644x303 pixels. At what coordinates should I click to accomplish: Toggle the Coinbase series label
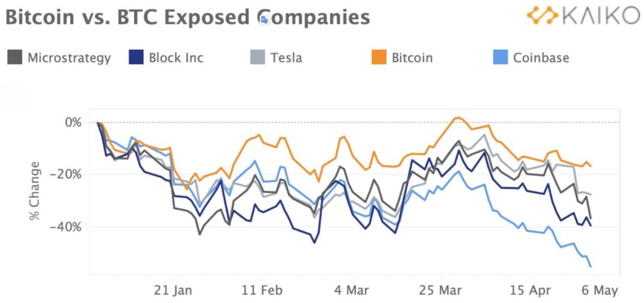541,57
